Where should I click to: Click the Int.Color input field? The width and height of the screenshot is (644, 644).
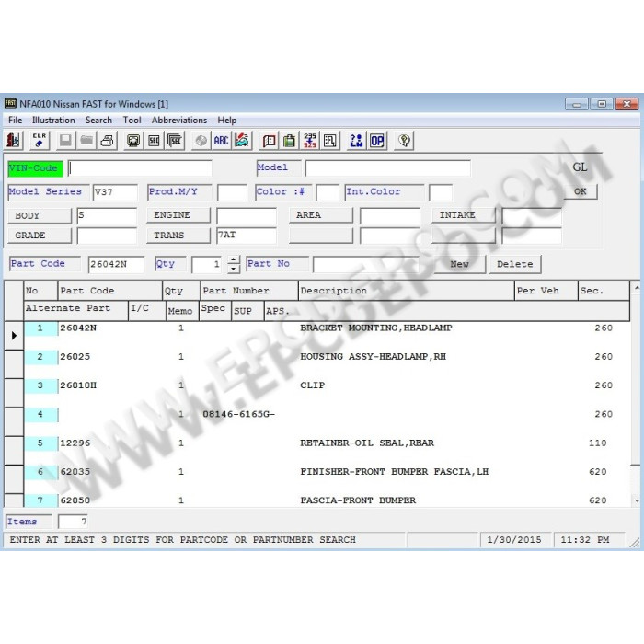pyautogui.click(x=441, y=192)
